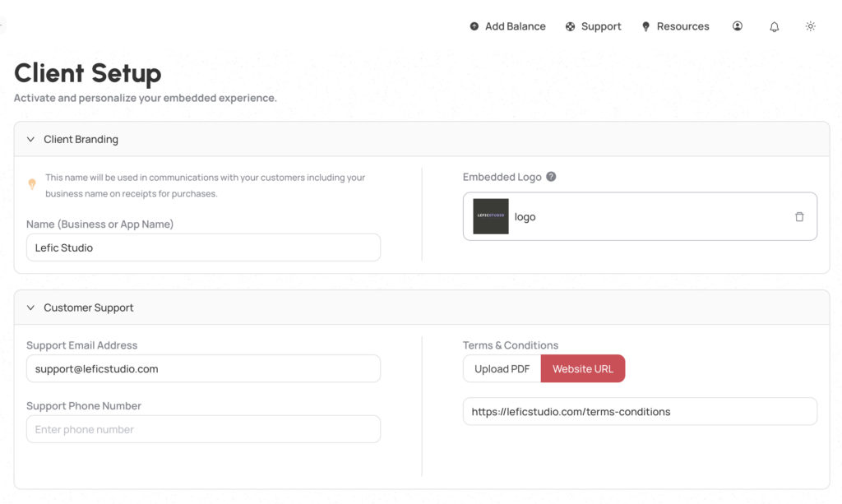The image size is (842, 504).
Task: Open the Support menu item
Action: 601,26
